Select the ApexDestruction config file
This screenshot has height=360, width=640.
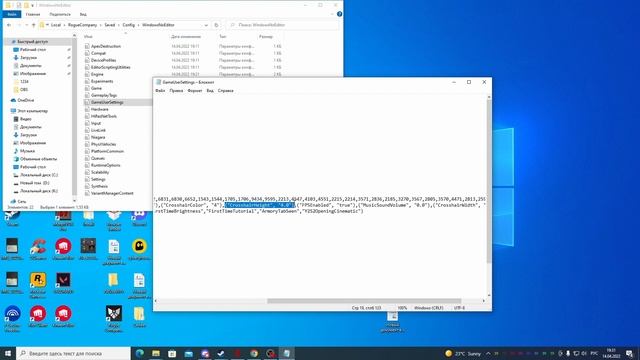[x=106, y=46]
